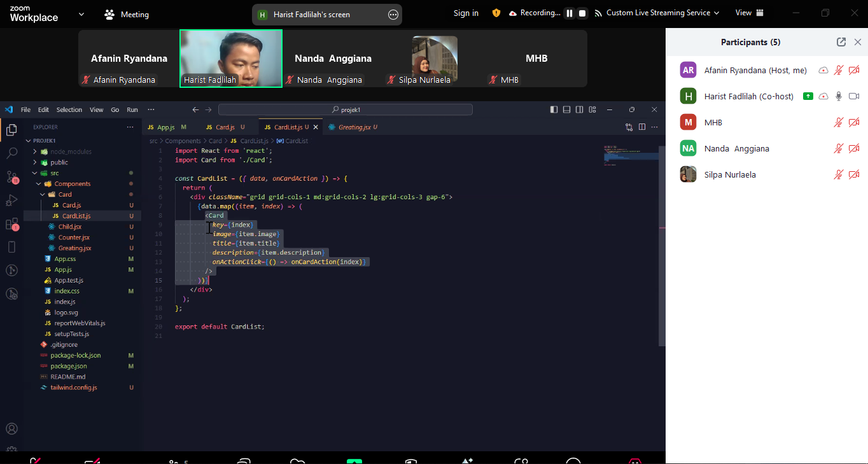
Task: Stop the Zoom recording
Action: coord(582,13)
